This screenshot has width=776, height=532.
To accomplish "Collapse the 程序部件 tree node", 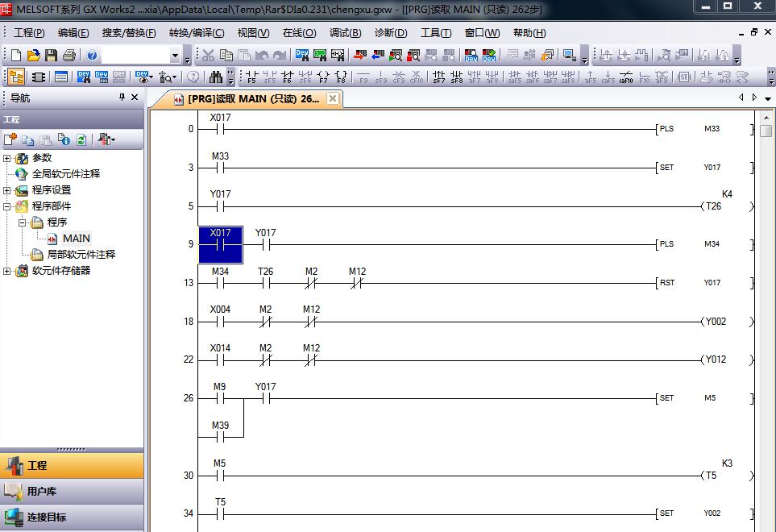I will pyautogui.click(x=7, y=206).
